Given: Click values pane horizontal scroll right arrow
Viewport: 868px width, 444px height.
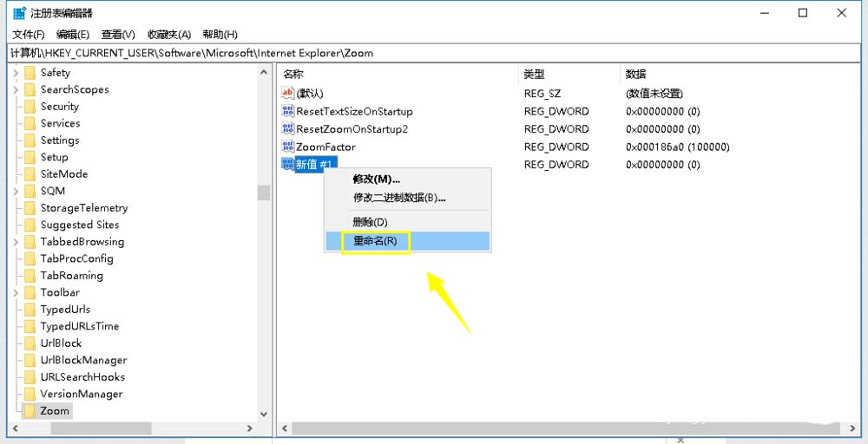Looking at the screenshot, I should 852,428.
